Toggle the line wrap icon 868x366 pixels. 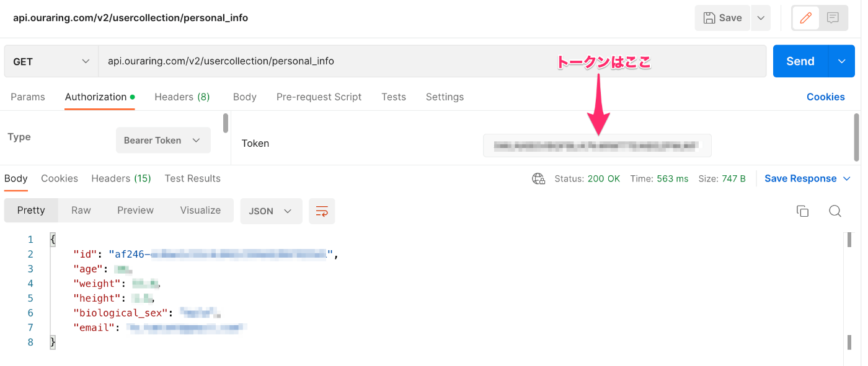click(322, 211)
